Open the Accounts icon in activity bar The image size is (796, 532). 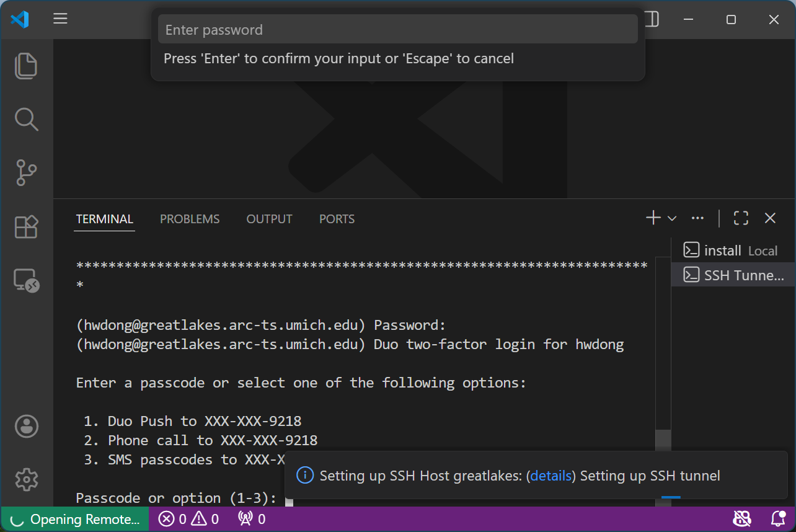pos(26,426)
